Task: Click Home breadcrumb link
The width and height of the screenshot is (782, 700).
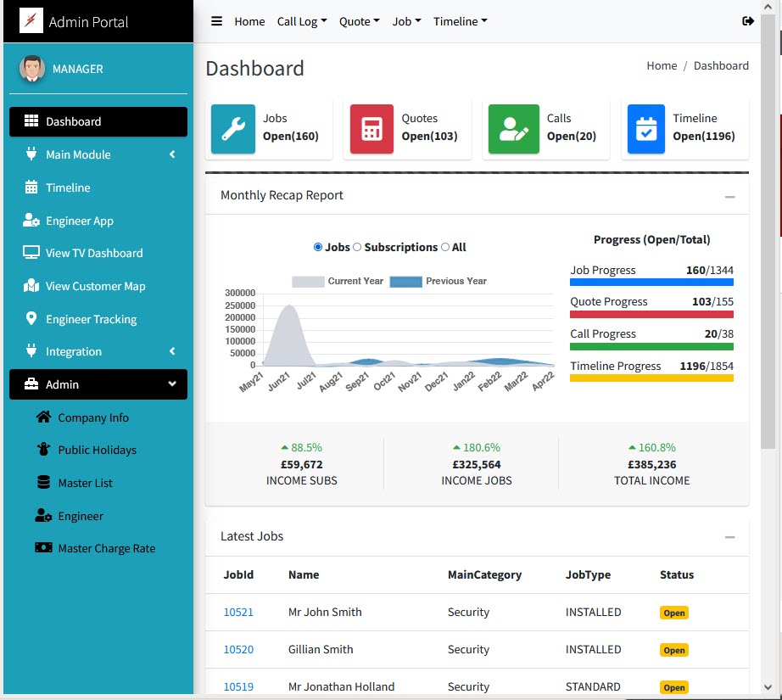Action: pyautogui.click(x=662, y=65)
